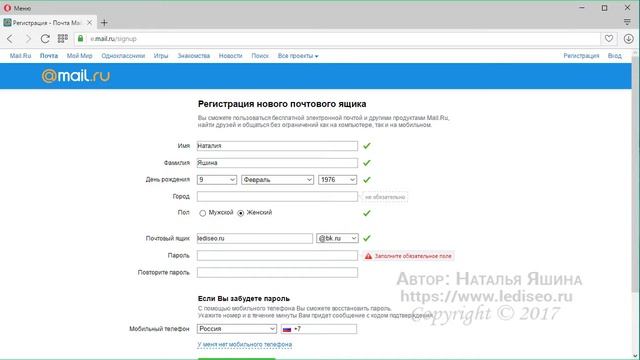640x360 pixels.
Task: Open the Mail.Ru top menu item
Action: pyautogui.click(x=20, y=56)
